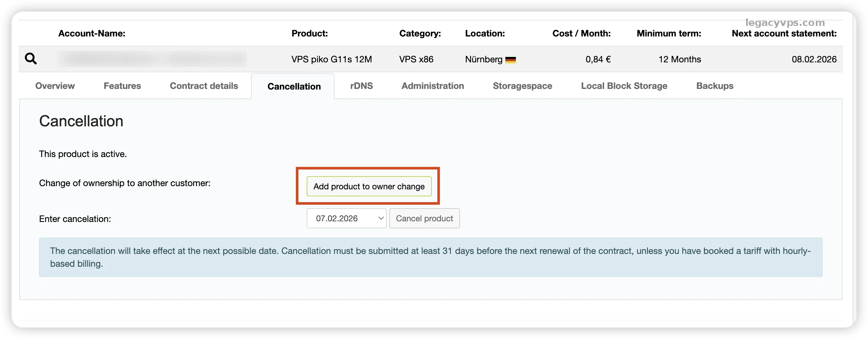Viewport: 868px width, 339px height.
Task: Click the blue cancellation notice box
Action: click(x=430, y=257)
